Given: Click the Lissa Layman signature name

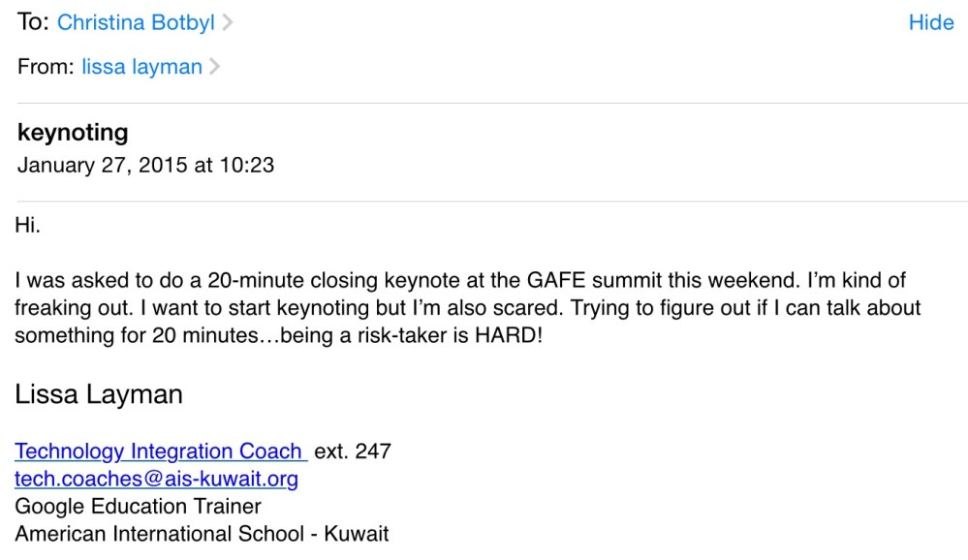Looking at the screenshot, I should click(x=99, y=394).
